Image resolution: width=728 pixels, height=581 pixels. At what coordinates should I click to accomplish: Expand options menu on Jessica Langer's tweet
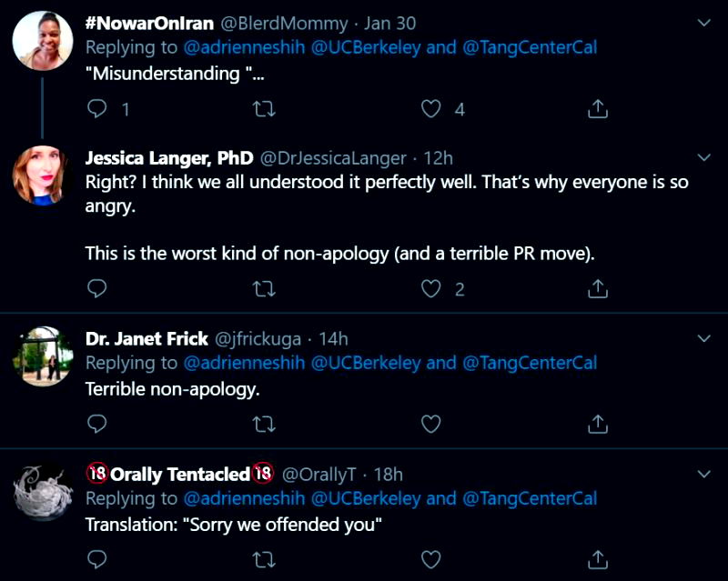[703, 157]
